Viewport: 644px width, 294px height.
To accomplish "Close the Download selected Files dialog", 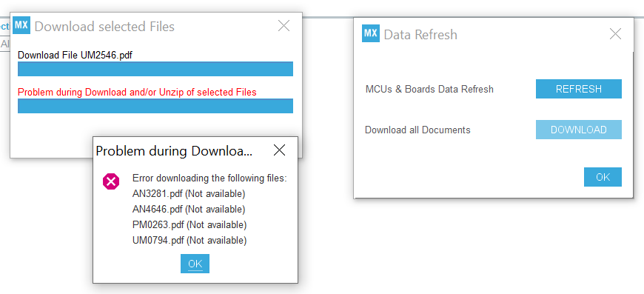I will (284, 26).
